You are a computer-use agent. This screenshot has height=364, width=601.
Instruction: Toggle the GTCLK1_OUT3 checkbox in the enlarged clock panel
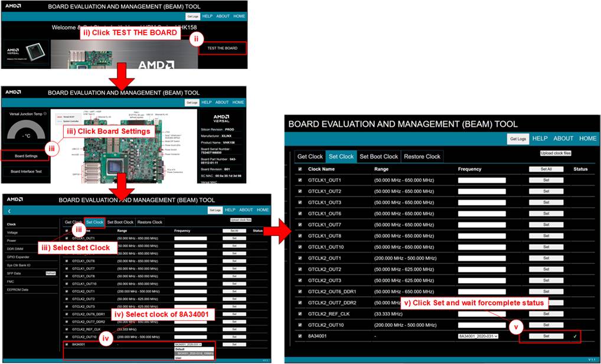coord(300,202)
